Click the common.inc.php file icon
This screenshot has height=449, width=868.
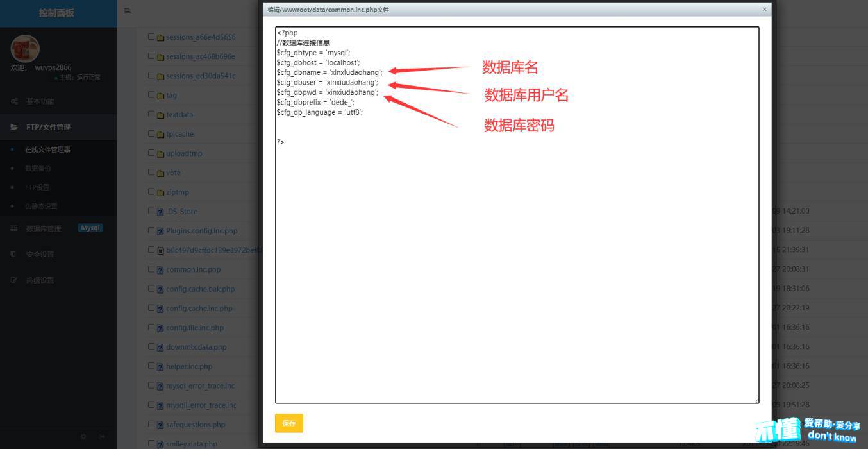coord(160,270)
